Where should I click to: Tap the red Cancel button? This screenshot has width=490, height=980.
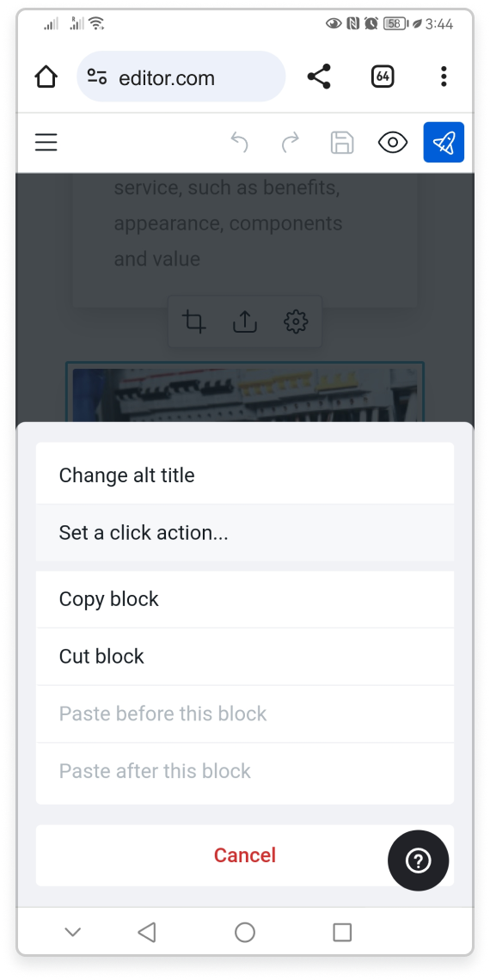click(x=245, y=855)
